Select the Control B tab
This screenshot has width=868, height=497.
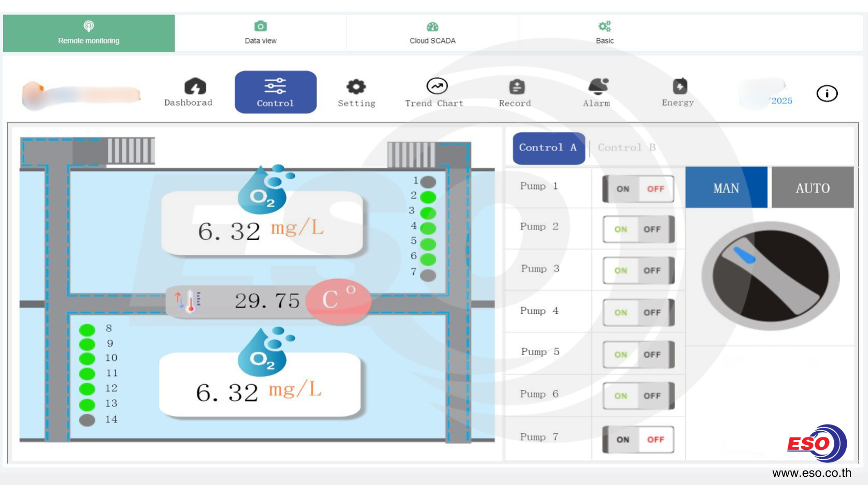click(626, 148)
